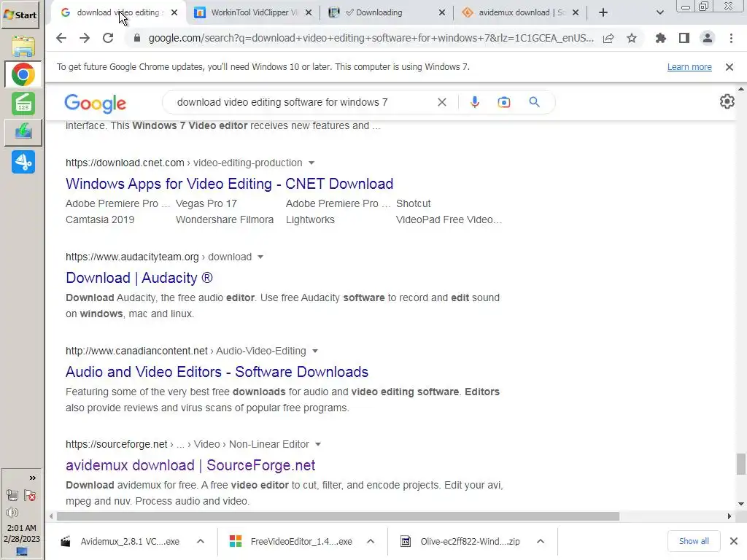Click the volume speaker tray icon
The height and width of the screenshot is (560, 747).
point(12,513)
